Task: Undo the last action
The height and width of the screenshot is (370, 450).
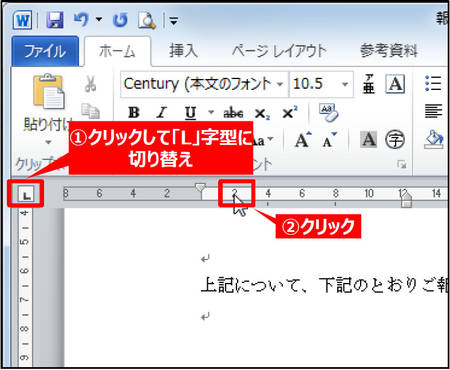Action: (81, 20)
